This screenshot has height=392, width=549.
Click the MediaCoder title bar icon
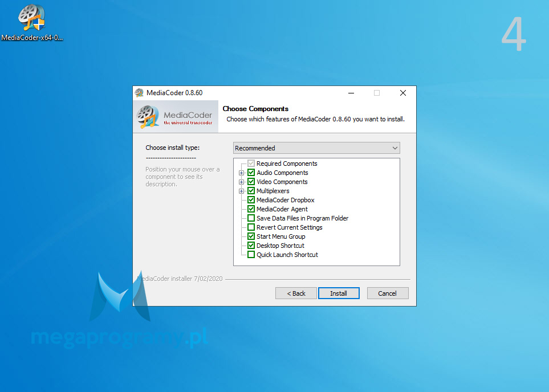[139, 93]
